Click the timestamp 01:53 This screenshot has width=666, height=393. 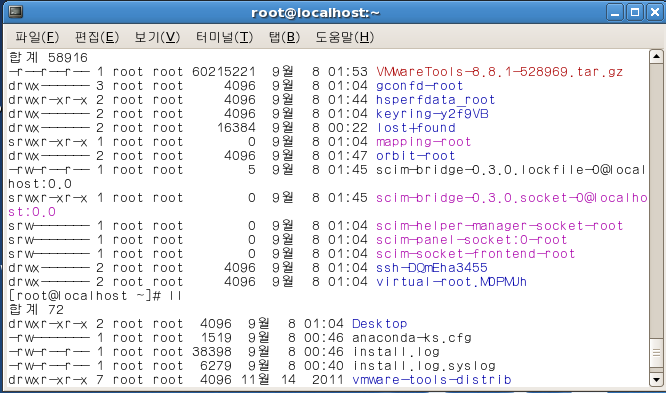(x=348, y=72)
